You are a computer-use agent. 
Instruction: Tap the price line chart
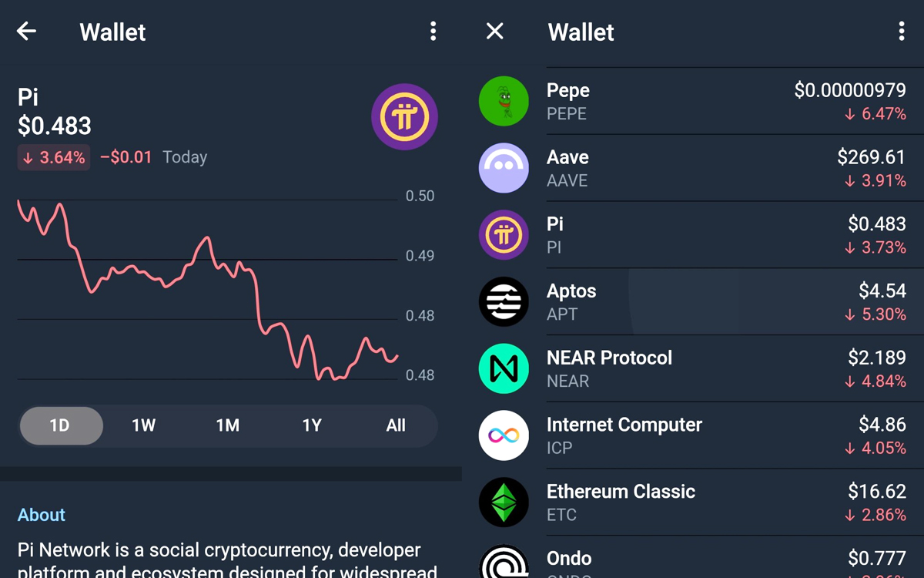click(208, 288)
